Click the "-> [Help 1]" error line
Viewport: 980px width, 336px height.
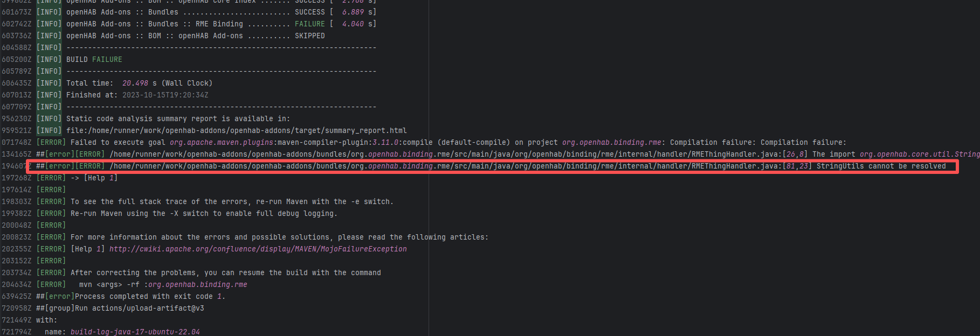94,178
